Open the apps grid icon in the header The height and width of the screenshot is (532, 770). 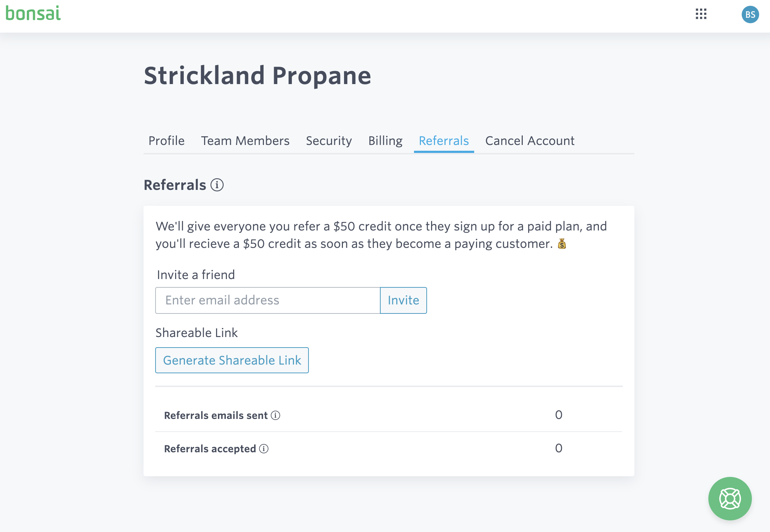tap(701, 14)
